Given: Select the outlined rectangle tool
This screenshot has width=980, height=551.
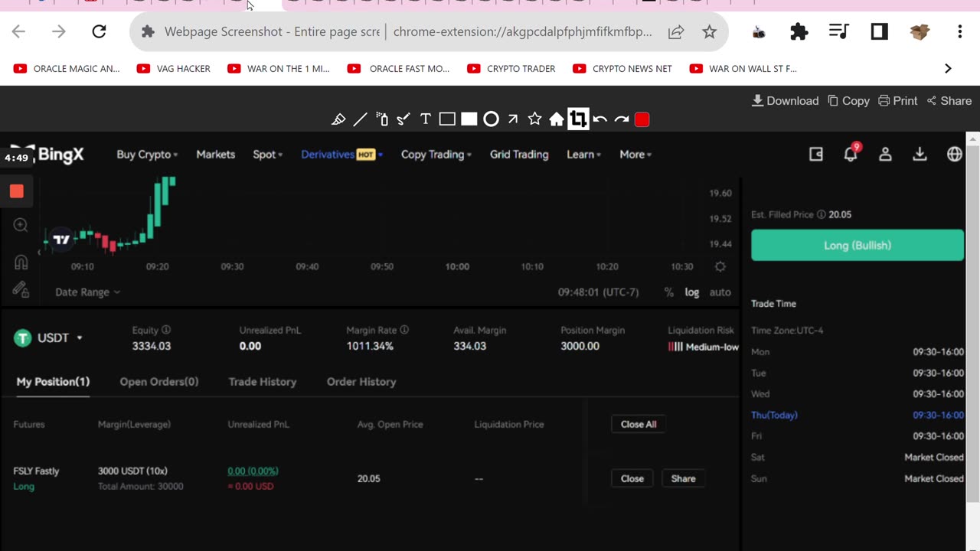Looking at the screenshot, I should pos(447,119).
